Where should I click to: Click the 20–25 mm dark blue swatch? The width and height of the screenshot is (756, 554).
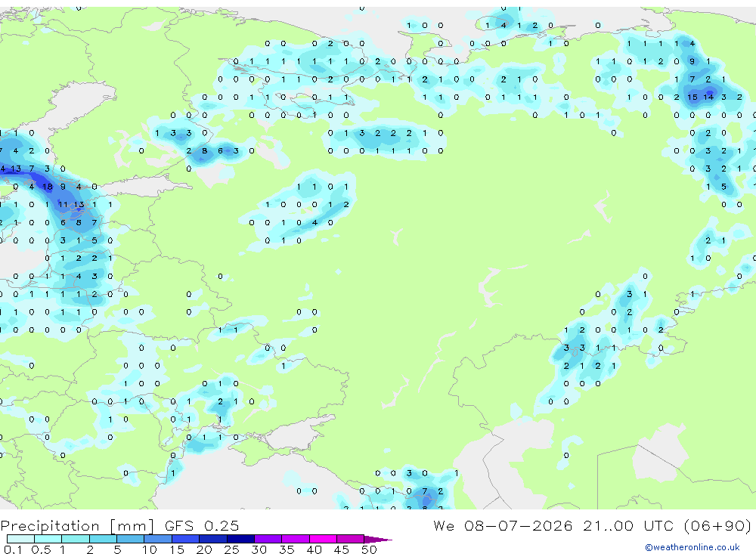pos(213,539)
